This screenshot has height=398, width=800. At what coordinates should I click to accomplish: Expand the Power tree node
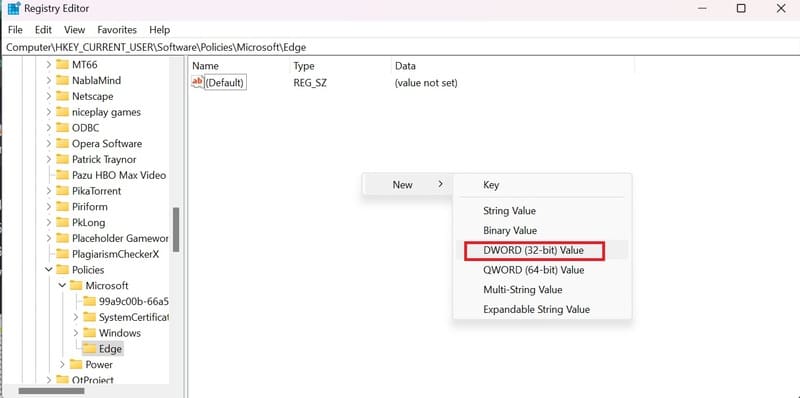pyautogui.click(x=62, y=364)
